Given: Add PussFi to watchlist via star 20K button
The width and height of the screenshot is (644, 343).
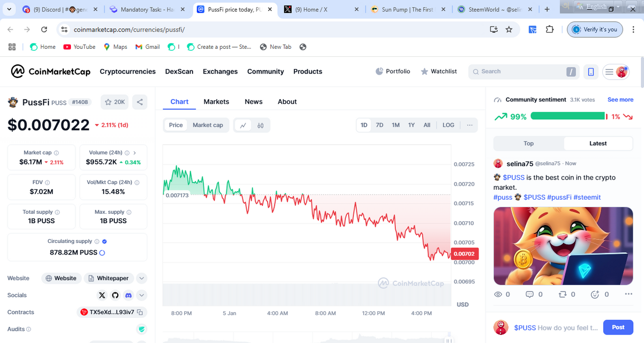Looking at the screenshot, I should (x=115, y=102).
